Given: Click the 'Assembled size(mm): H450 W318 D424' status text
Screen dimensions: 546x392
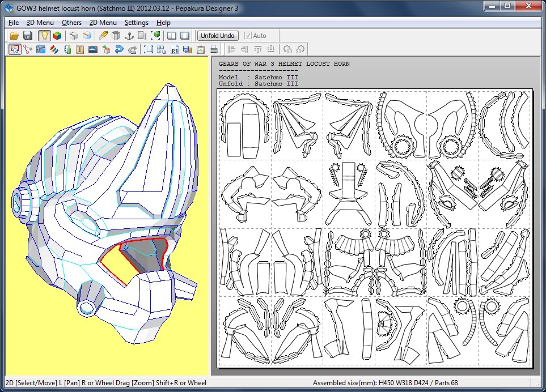Looking at the screenshot, I should coord(370,383).
